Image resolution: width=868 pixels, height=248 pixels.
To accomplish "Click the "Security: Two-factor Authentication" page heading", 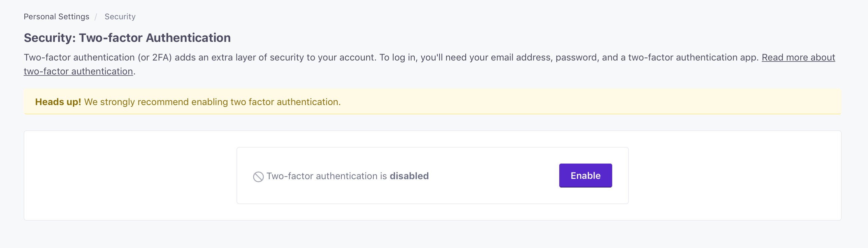I will point(127,38).
